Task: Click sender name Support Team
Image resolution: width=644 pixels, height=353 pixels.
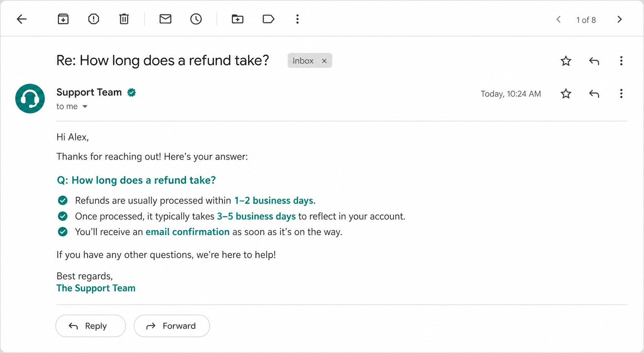Action: click(x=89, y=92)
